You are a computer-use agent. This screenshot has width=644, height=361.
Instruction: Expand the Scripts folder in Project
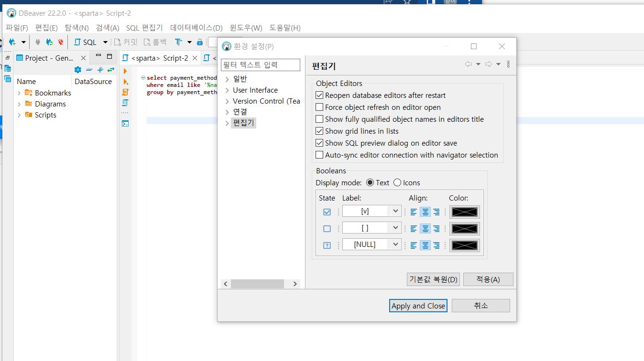(x=19, y=115)
